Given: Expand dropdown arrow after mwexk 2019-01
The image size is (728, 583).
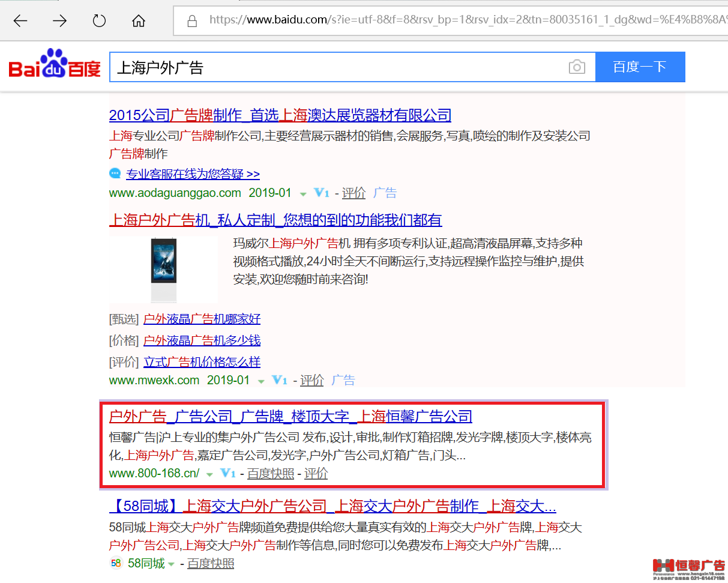Looking at the screenshot, I should click(x=261, y=381).
